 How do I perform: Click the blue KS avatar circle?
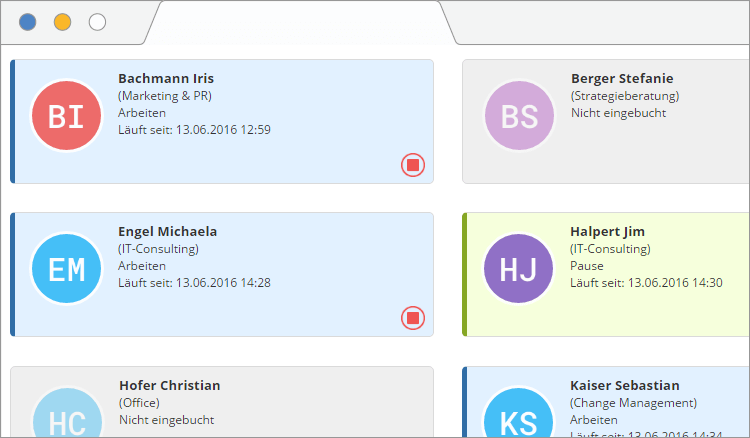coord(518,412)
